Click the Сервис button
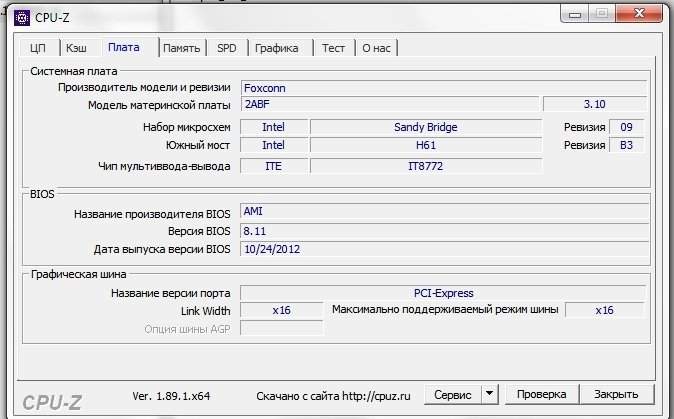The height and width of the screenshot is (419, 674). (453, 394)
